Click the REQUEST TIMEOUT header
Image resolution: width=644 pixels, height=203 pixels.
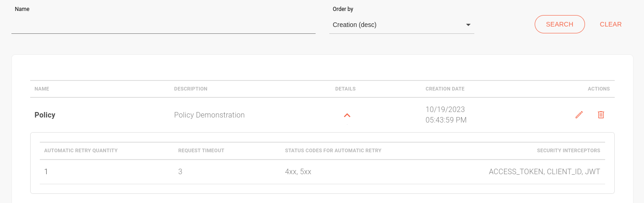(201, 150)
